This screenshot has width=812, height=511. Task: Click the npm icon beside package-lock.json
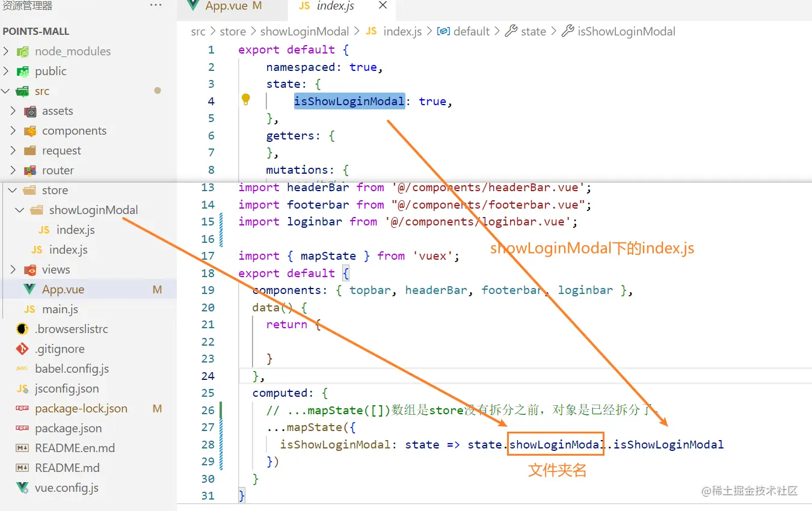pyautogui.click(x=22, y=409)
